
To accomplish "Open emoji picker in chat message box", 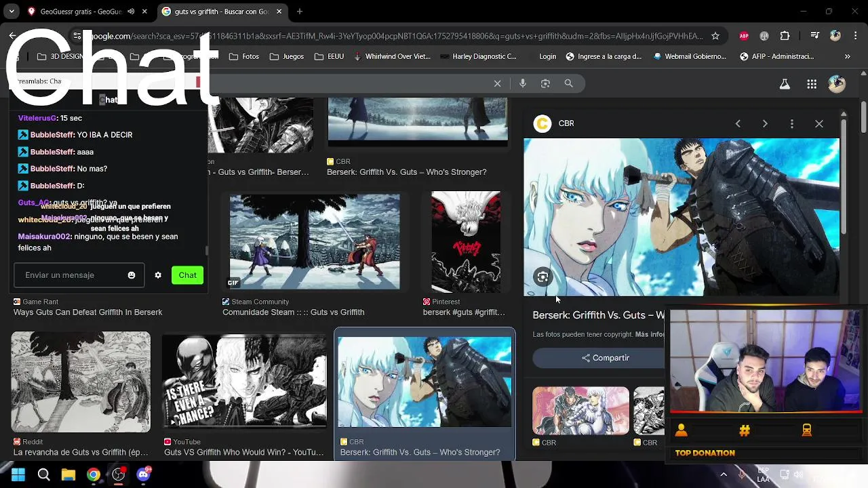I will (x=132, y=275).
